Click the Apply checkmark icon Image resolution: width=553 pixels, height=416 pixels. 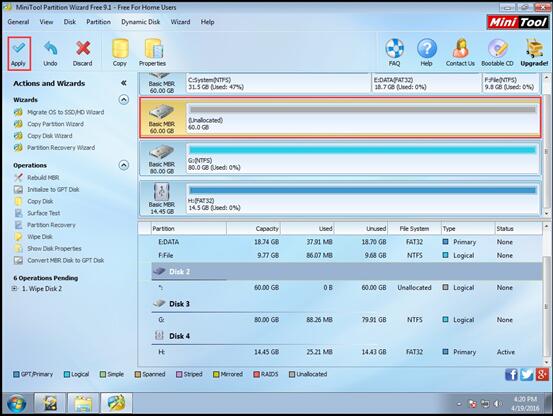pyautogui.click(x=18, y=49)
